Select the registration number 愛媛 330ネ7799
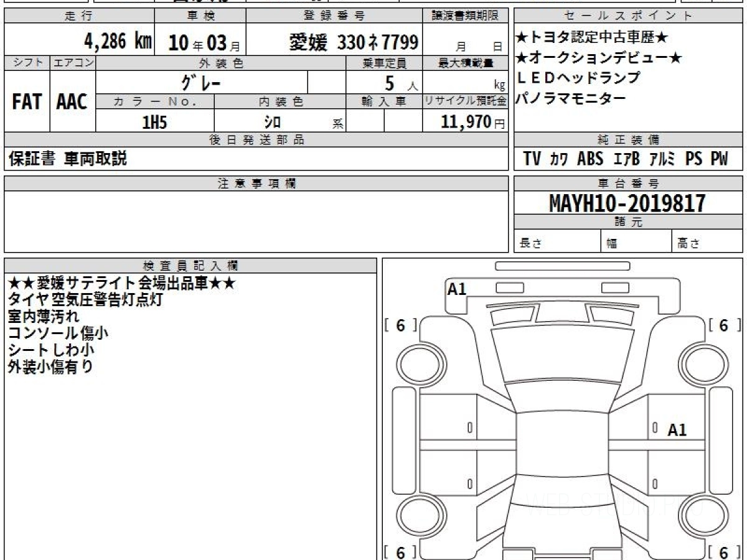This screenshot has width=747, height=560. click(x=354, y=42)
